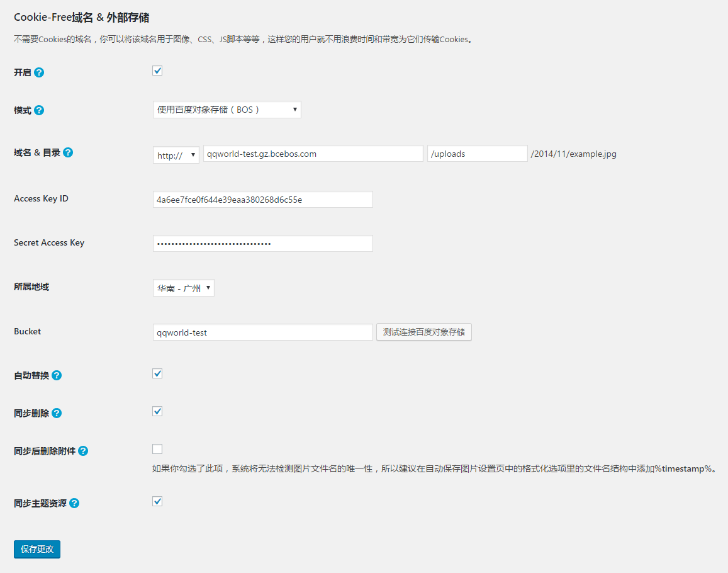Focus the Secret Access Key password field
This screenshot has height=573, width=728.
click(263, 244)
